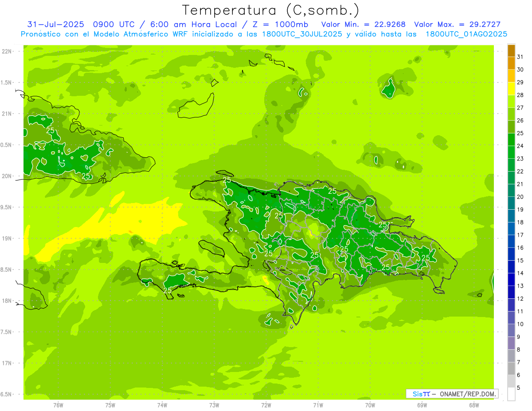Click the "1800UTC_01AGO2025" valid-until time
Image resolution: width=532 pixels, height=411 pixels.
466,34
